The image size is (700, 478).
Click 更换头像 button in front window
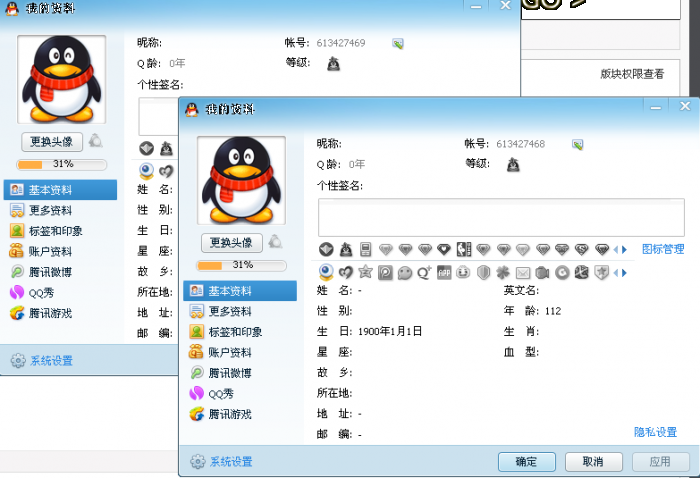232,243
